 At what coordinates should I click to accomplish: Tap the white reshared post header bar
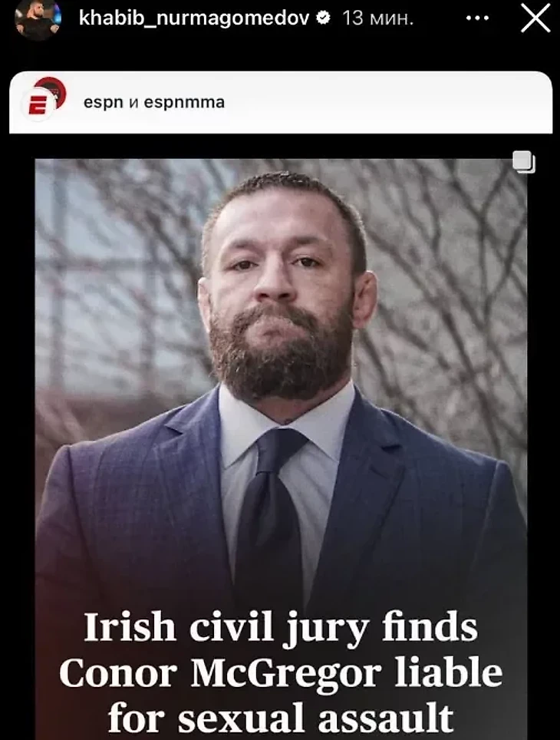pyautogui.click(x=281, y=102)
